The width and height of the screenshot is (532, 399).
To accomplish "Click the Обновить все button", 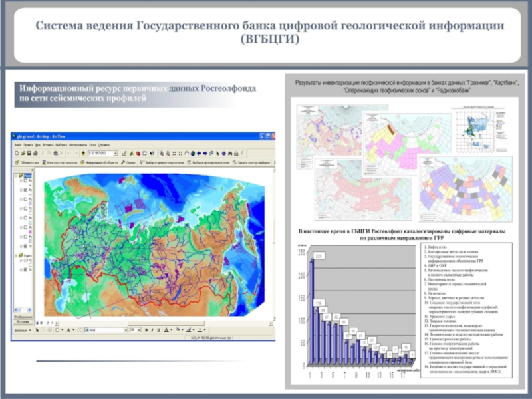I will click(27, 162).
